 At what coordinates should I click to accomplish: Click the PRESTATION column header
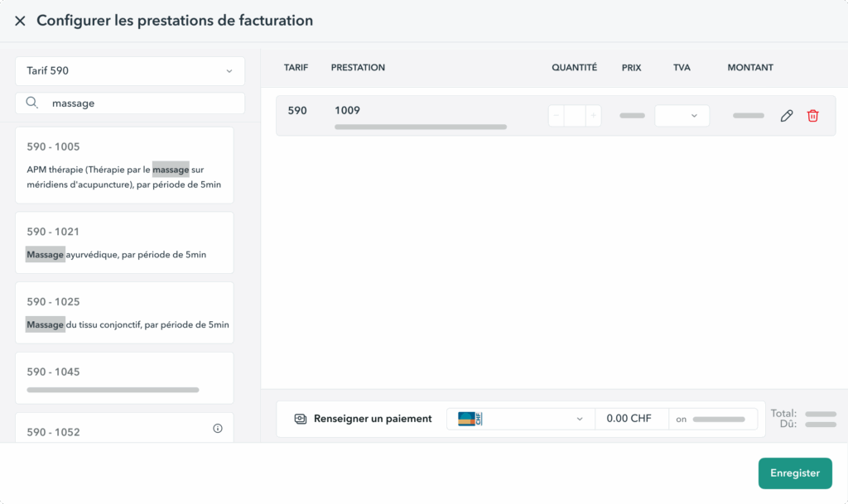click(358, 68)
